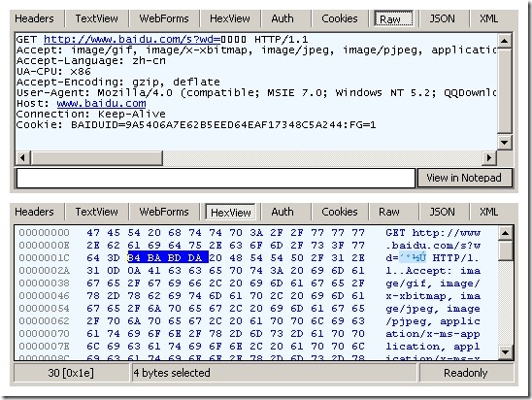The width and height of the screenshot is (532, 400).
Task: Open lower panel WebForms tab
Action: 164,212
